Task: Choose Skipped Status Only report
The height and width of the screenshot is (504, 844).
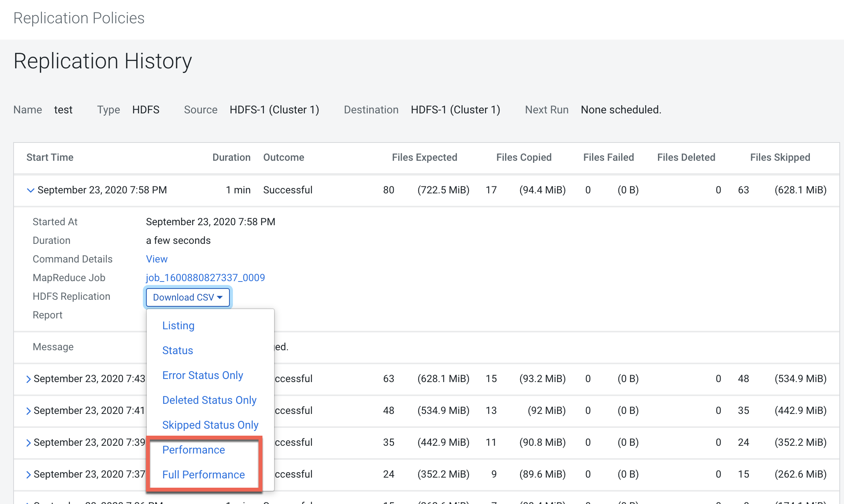Action: point(210,425)
